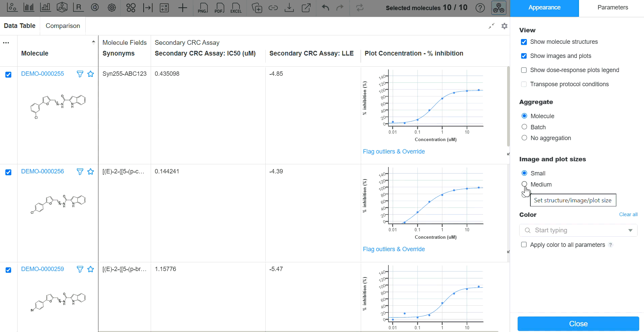Click the duplicate-add icon in toolbar

point(257,8)
